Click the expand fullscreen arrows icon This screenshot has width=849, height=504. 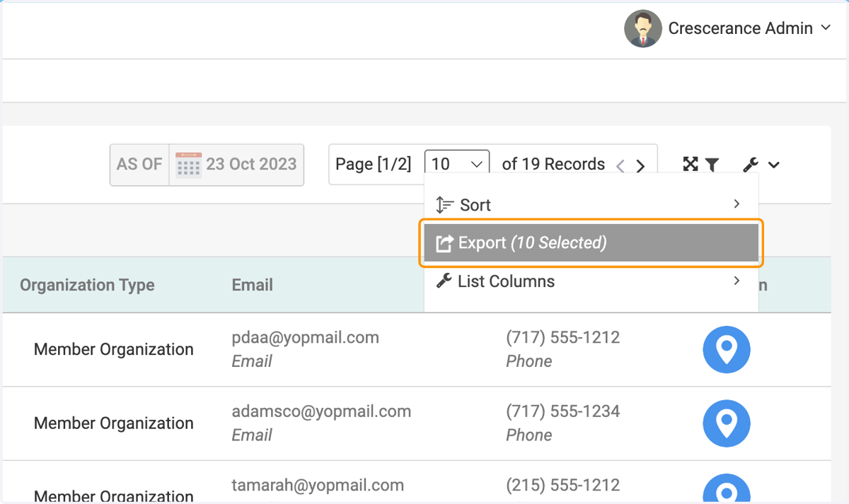coord(691,164)
